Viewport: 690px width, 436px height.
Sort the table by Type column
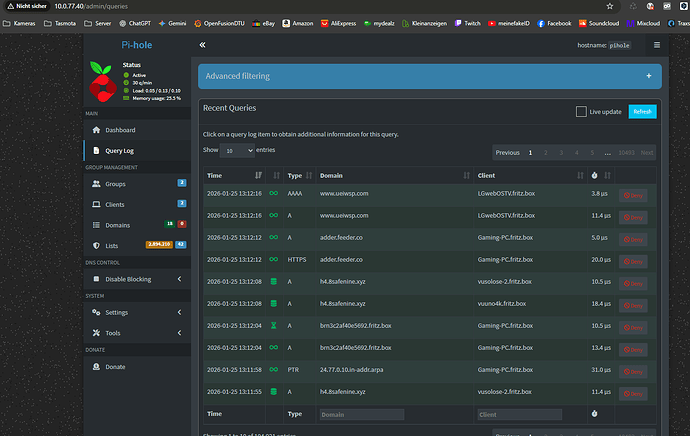309,176
